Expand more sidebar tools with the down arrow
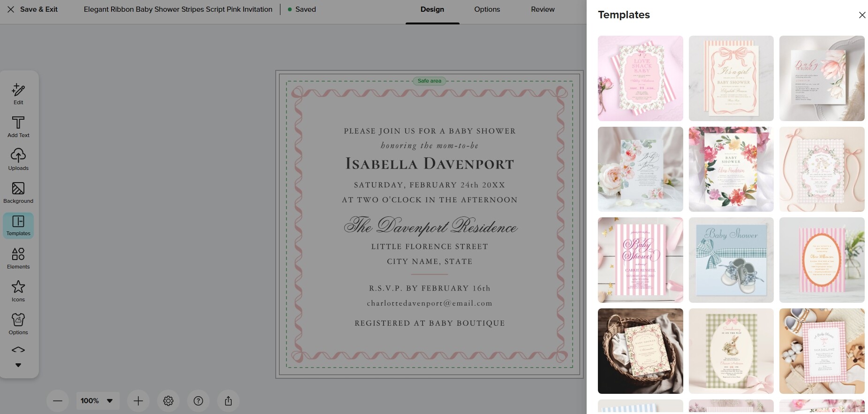Screen dimensions: 868x414 [x=18, y=365]
